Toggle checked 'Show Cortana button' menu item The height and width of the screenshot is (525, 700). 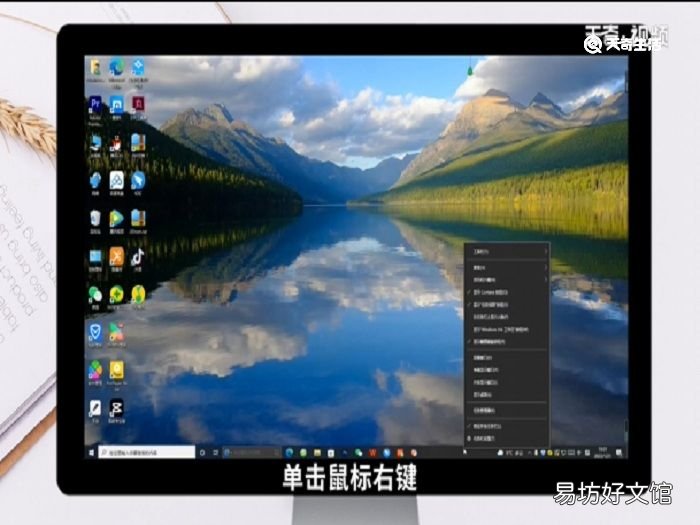coord(506,292)
